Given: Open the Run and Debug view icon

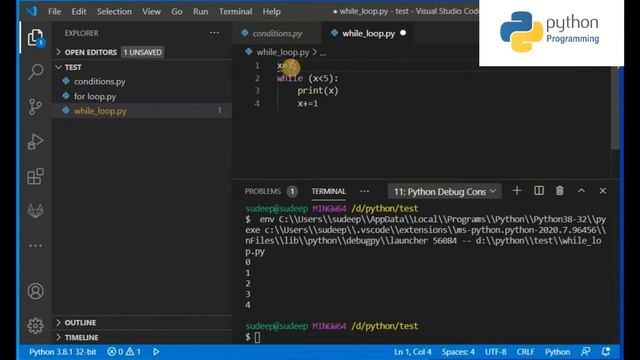Looking at the screenshot, I should (x=36, y=142).
